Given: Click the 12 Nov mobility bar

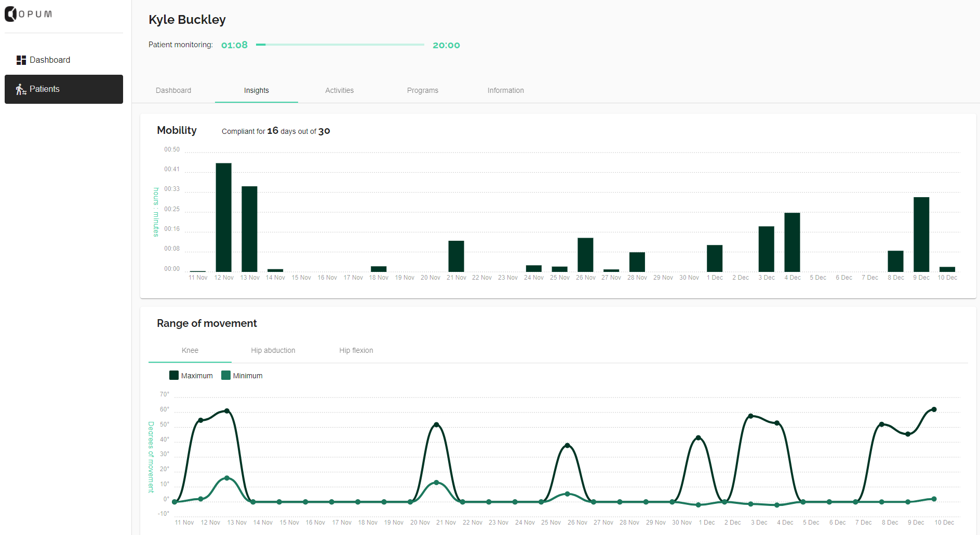Looking at the screenshot, I should click(x=224, y=217).
